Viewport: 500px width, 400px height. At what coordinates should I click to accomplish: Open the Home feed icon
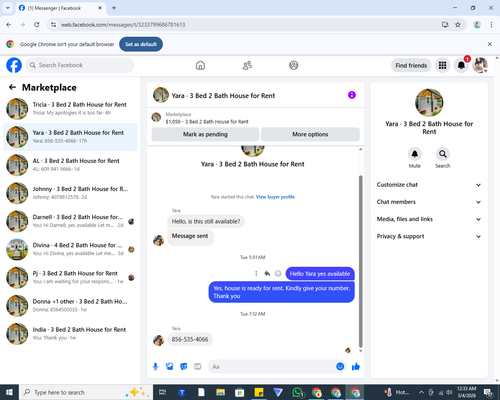(200, 65)
